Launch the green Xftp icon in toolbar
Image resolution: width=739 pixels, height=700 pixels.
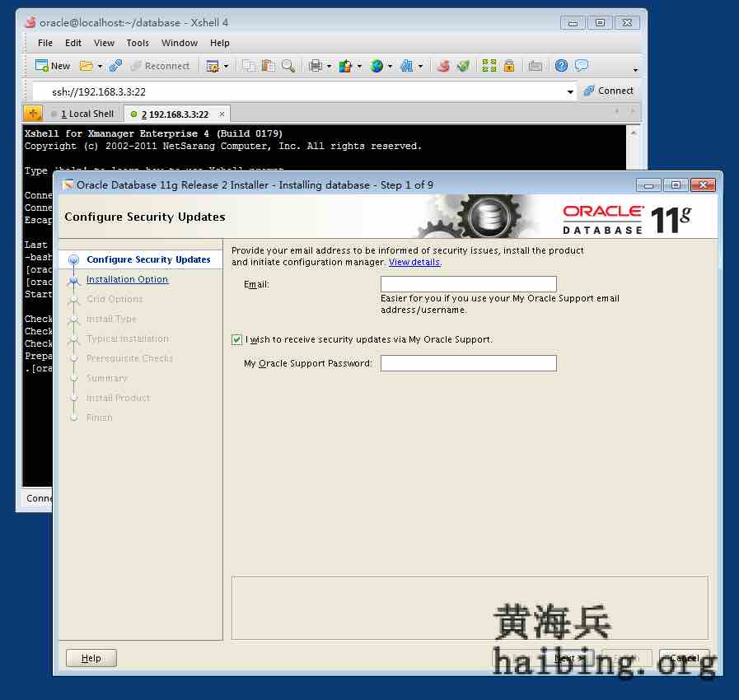click(463, 66)
